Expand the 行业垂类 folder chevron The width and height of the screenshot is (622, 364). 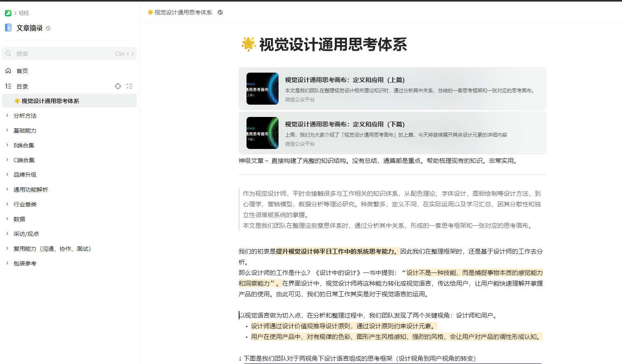tap(7, 204)
